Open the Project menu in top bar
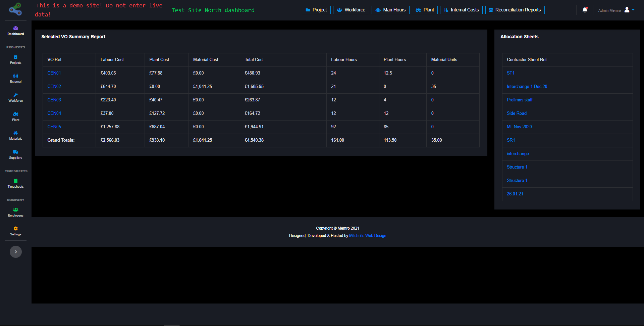The image size is (644, 326). pyautogui.click(x=316, y=10)
